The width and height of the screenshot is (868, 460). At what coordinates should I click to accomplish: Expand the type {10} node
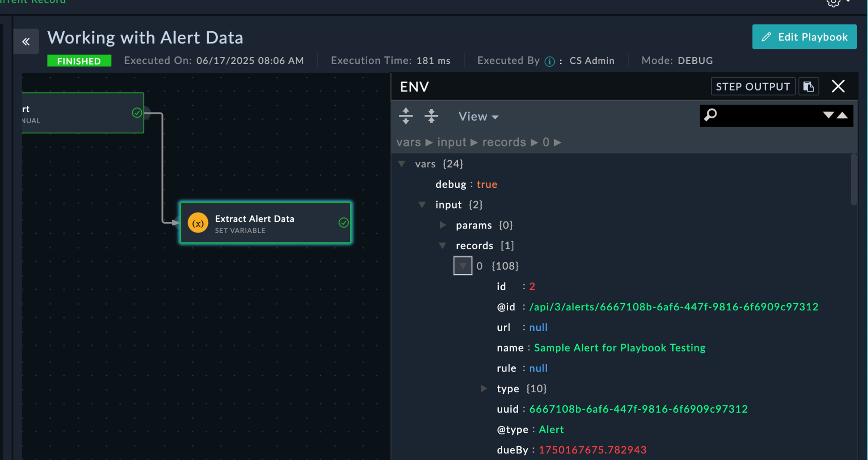[x=483, y=388]
